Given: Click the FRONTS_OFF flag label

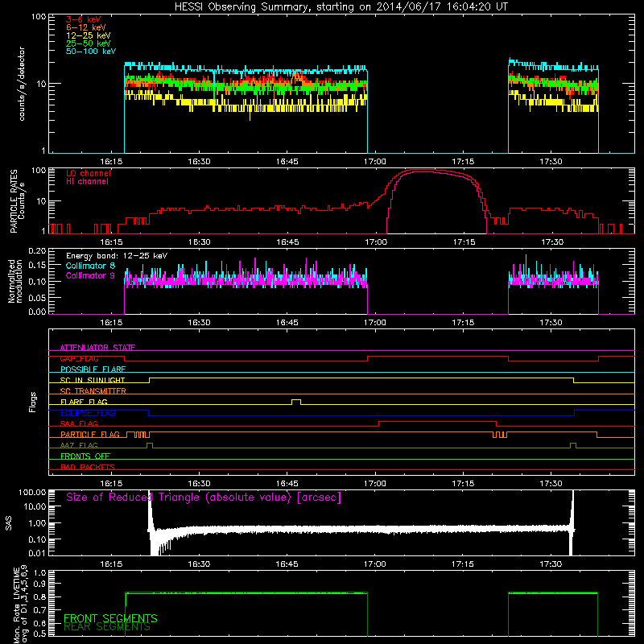Looking at the screenshot, I should pos(85,456).
